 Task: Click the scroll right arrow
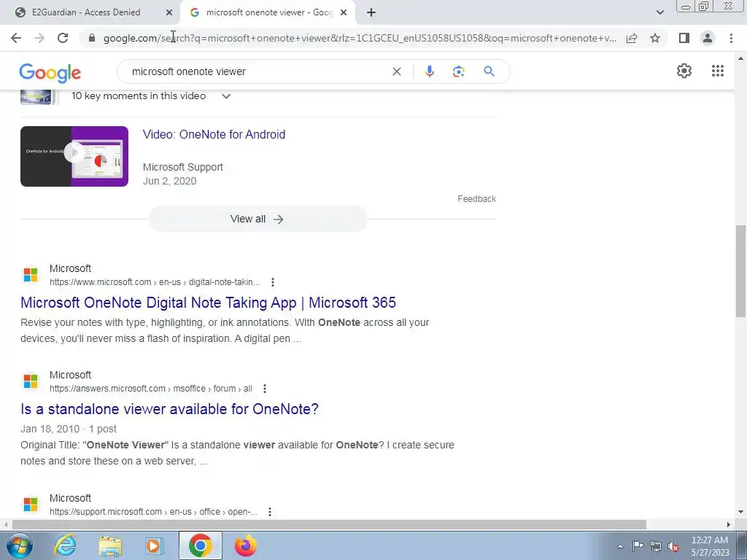(x=729, y=525)
